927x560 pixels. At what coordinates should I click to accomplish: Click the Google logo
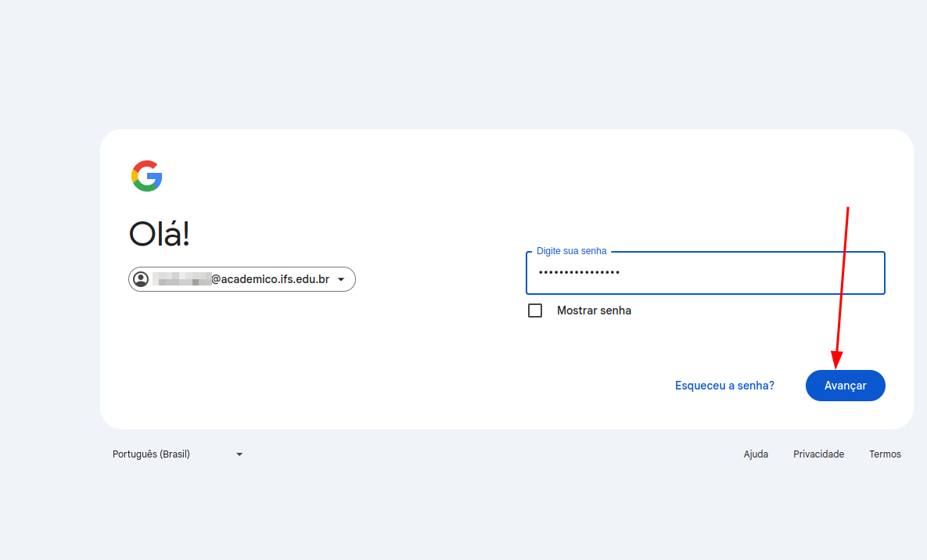click(146, 176)
